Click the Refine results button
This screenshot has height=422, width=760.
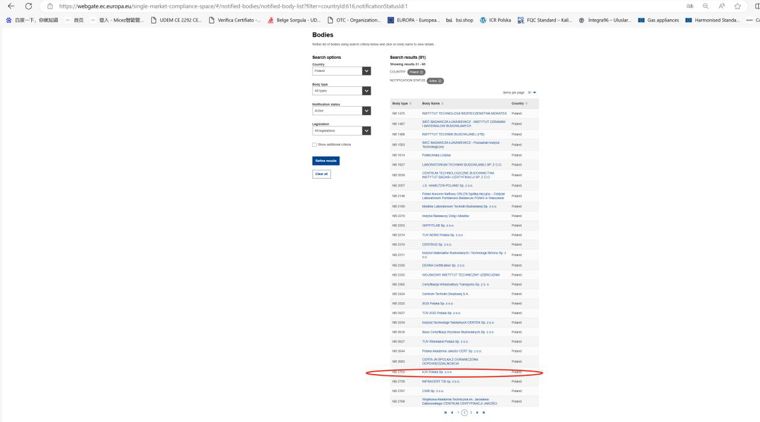[326, 160]
